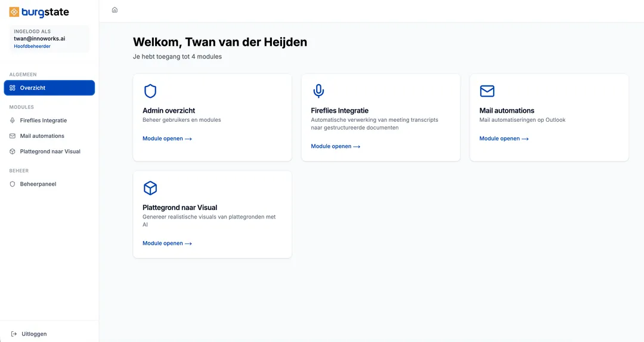
Task: Click the envelope icon on Mail automations card
Action: (487, 91)
